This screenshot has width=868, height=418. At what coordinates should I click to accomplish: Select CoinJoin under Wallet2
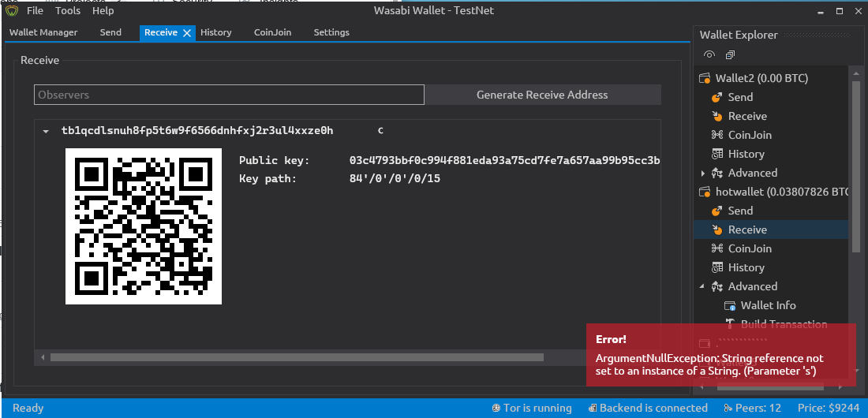750,135
